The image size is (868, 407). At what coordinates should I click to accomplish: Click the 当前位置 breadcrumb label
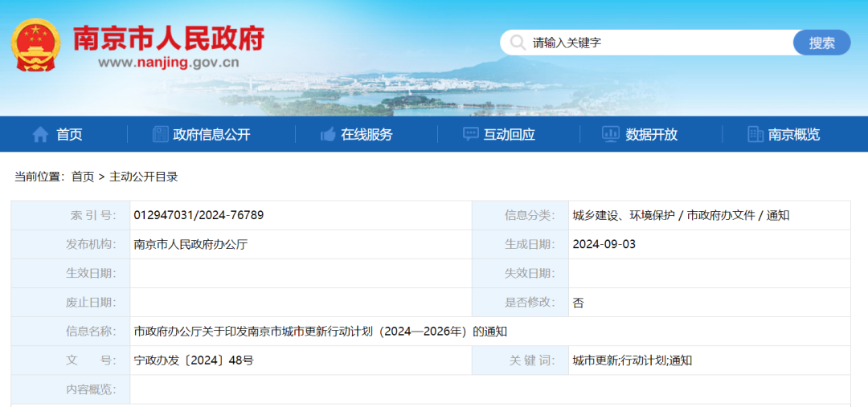point(40,177)
